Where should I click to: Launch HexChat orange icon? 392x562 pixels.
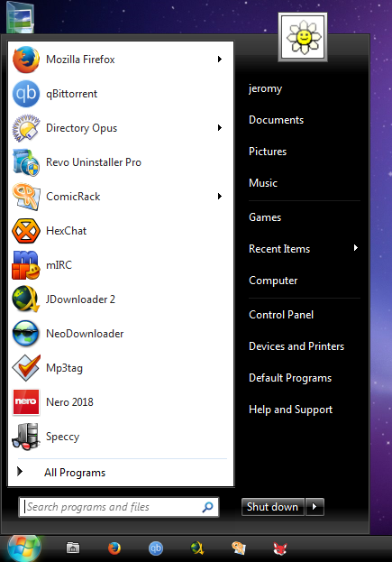26,231
